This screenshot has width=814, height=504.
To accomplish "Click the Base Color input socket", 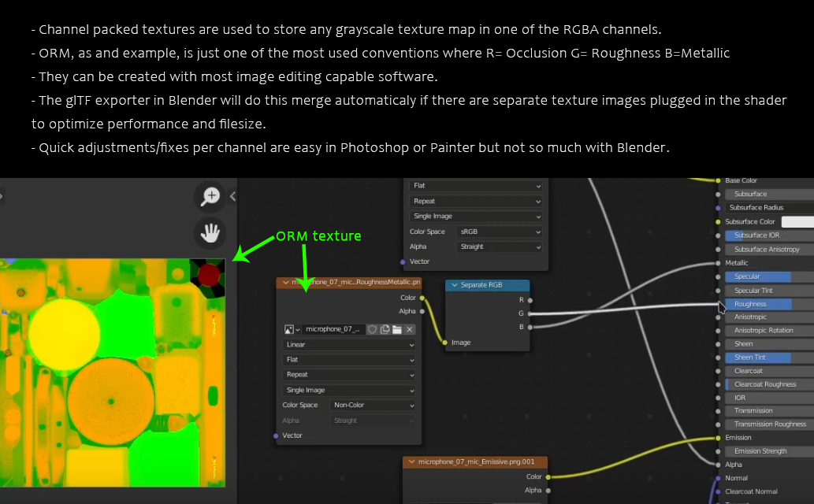I will 718,180.
